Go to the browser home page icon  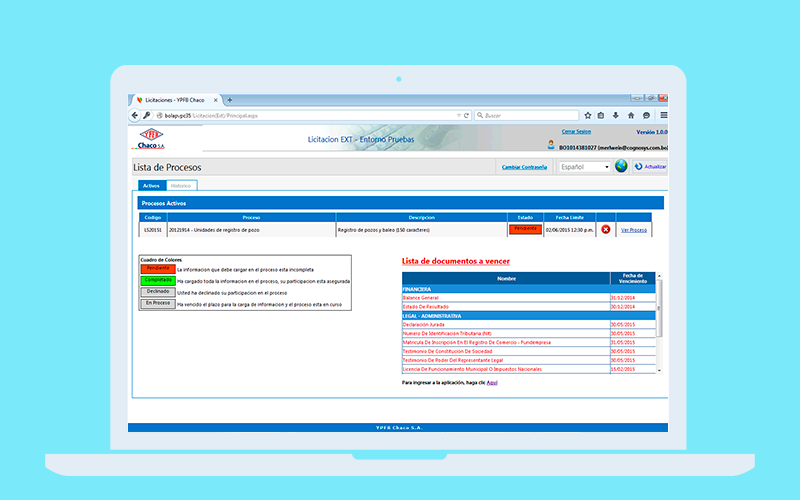[631, 115]
